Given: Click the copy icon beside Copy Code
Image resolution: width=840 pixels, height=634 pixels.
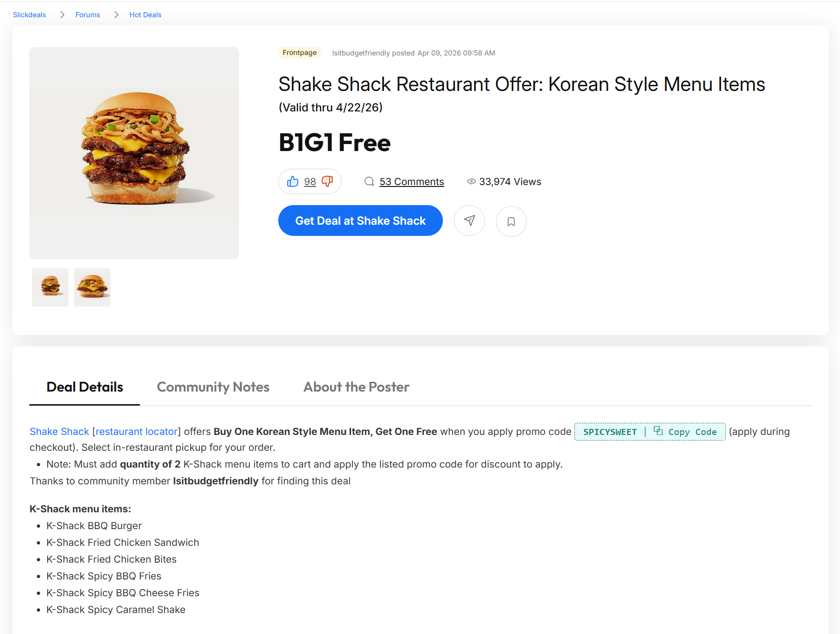Looking at the screenshot, I should point(658,431).
